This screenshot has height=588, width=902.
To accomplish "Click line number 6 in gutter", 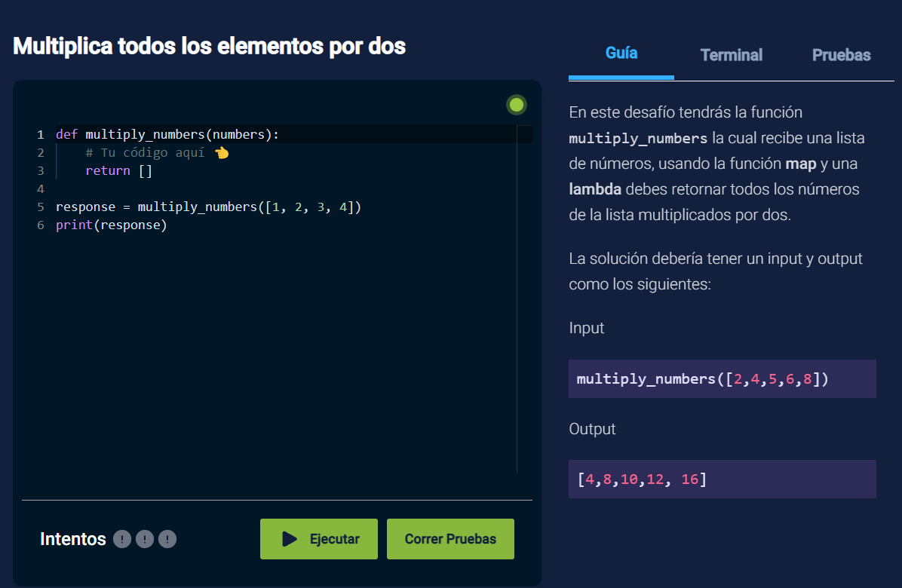I will (x=40, y=225).
